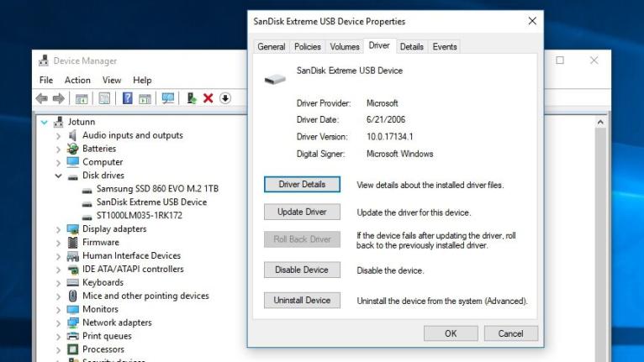Click the down-arrow Disable device toolbar icon

pyautogui.click(x=225, y=98)
